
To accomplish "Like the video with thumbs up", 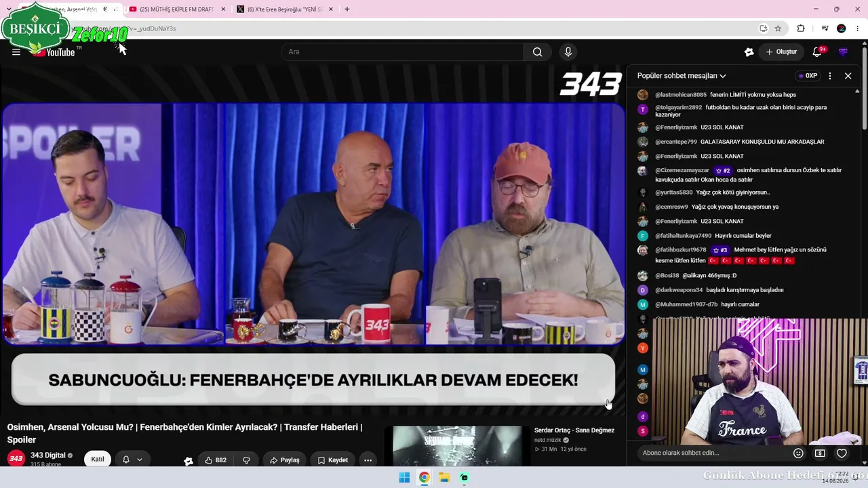I will [216, 460].
